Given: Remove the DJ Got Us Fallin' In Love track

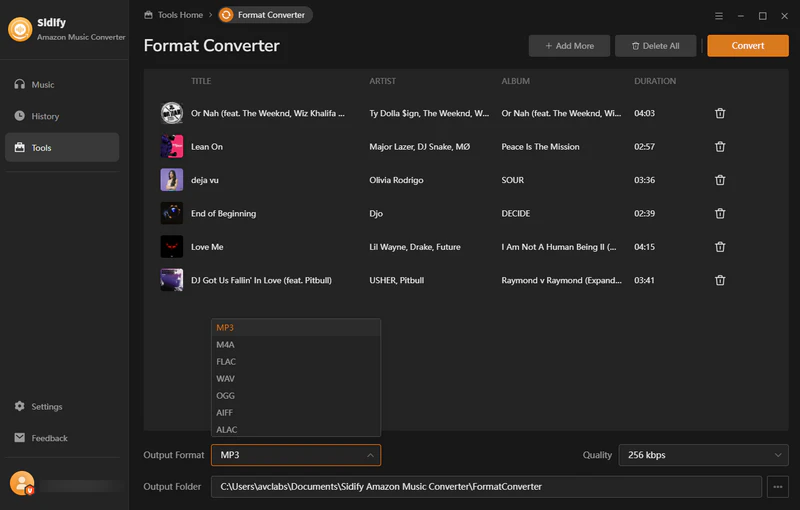Looking at the screenshot, I should 720,280.
